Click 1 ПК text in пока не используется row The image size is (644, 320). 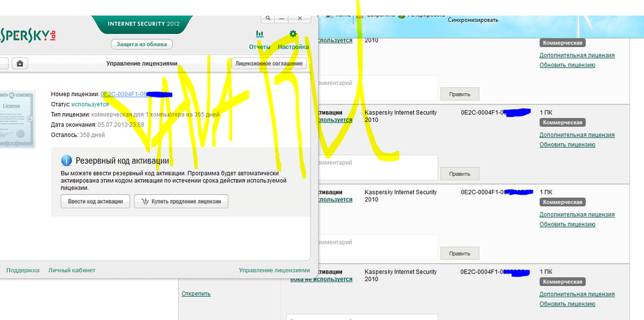coord(547,272)
